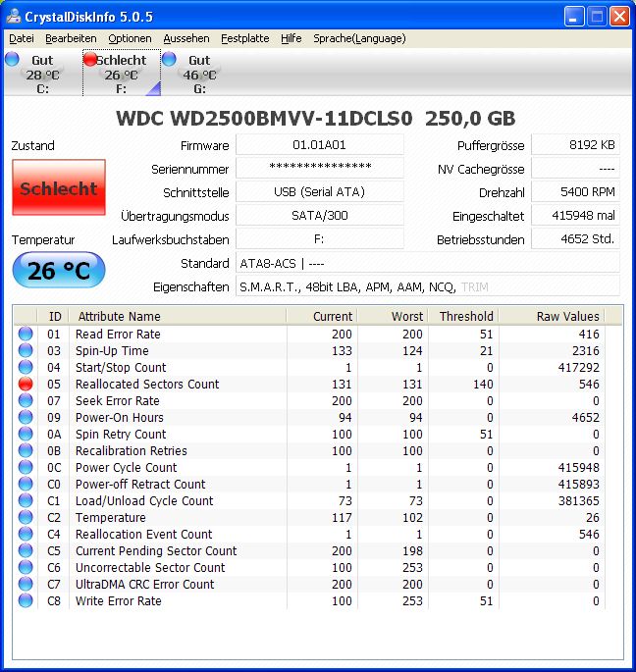Click the red status icon for Reallocated Sectors Count

tap(26, 384)
